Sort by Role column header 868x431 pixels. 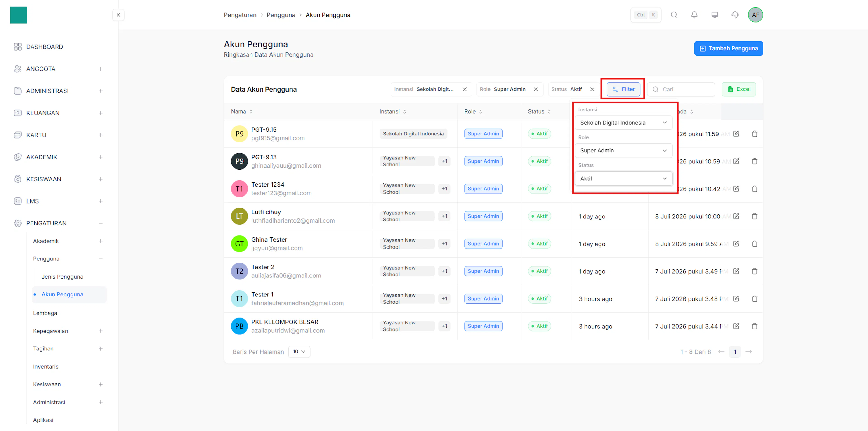pyautogui.click(x=473, y=111)
